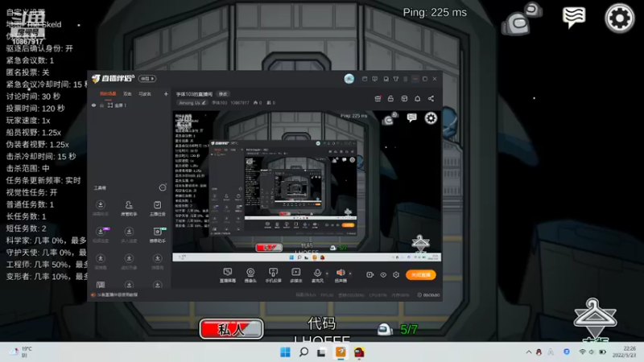Toggle the 私人 private lobby button
The height and width of the screenshot is (362, 644).
[231, 329]
